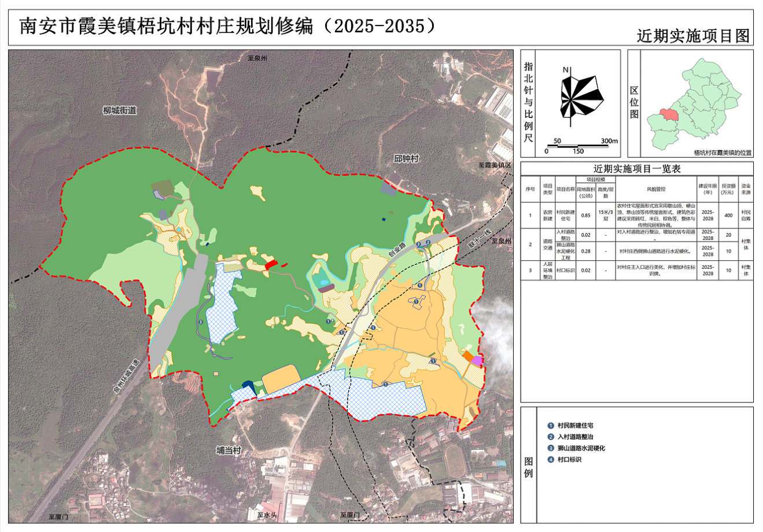763x532 pixels.
Task: Select the bright red parcel on the map
Action: tap(271, 264)
